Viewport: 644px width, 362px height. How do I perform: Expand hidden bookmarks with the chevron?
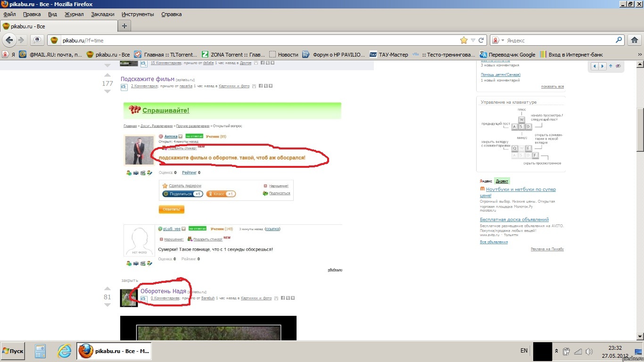(639, 55)
